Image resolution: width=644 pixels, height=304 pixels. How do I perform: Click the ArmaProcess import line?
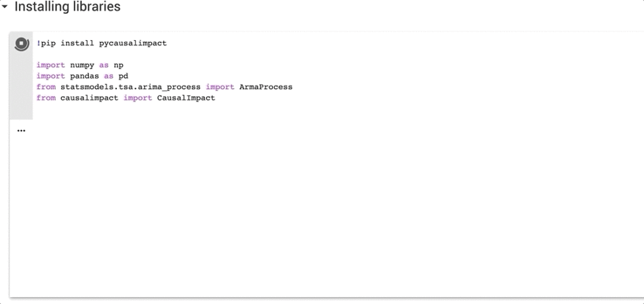[164, 87]
